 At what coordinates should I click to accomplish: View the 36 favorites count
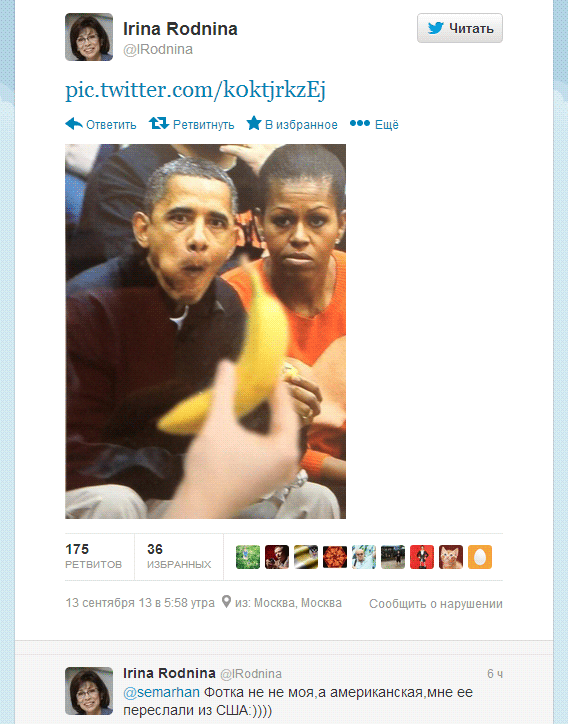(x=179, y=556)
